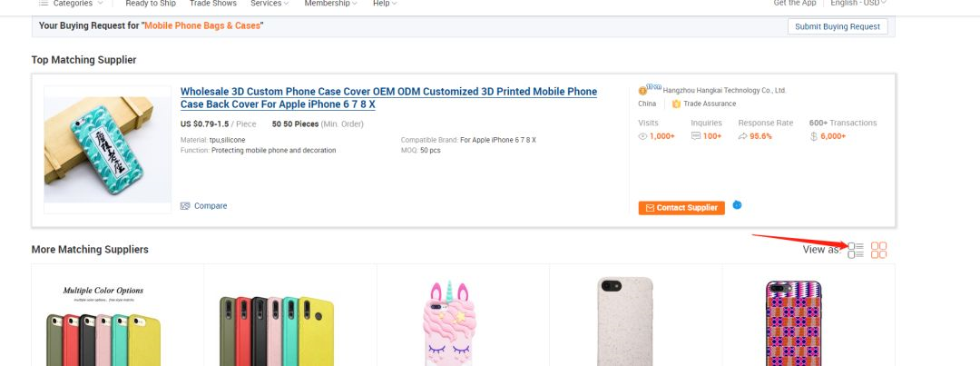Click the blue chat bubble icon
The height and width of the screenshot is (366, 980).
click(737, 205)
